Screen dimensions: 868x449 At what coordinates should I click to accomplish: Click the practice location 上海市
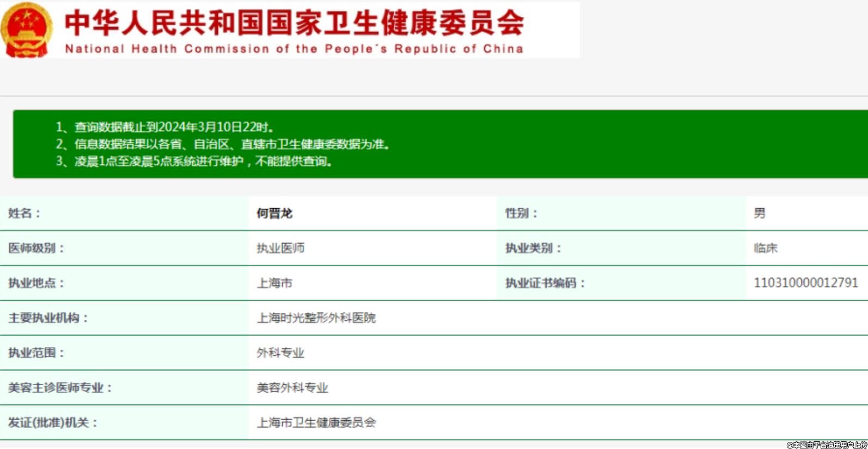coord(274,283)
